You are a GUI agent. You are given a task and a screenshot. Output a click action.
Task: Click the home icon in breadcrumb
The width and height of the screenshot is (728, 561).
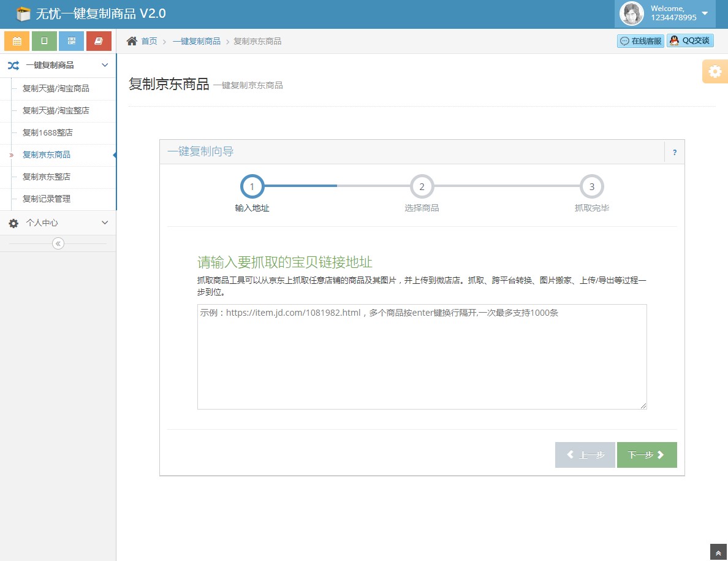tap(132, 41)
